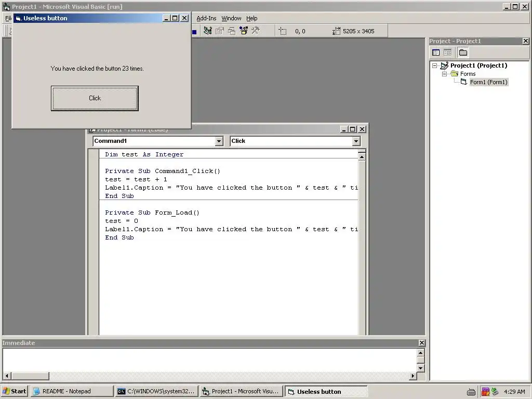This screenshot has height=399, width=532.
Task: Close the Immediate window
Action: (422, 343)
